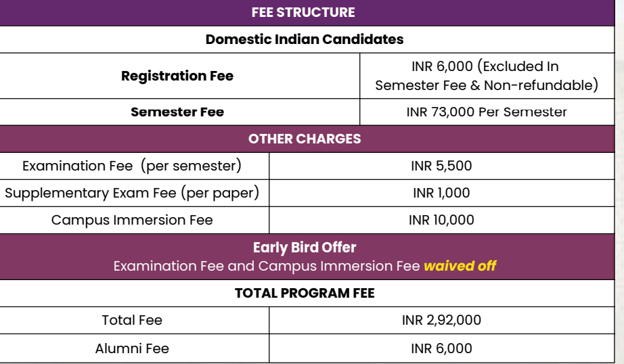
Task: Select the INR 73,000 Per Semester value
Action: click(x=486, y=112)
